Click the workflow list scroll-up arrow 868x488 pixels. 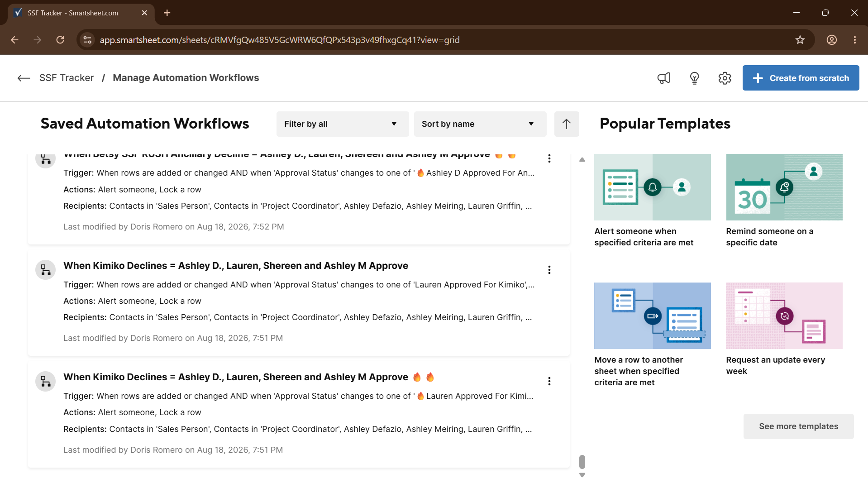tap(582, 159)
